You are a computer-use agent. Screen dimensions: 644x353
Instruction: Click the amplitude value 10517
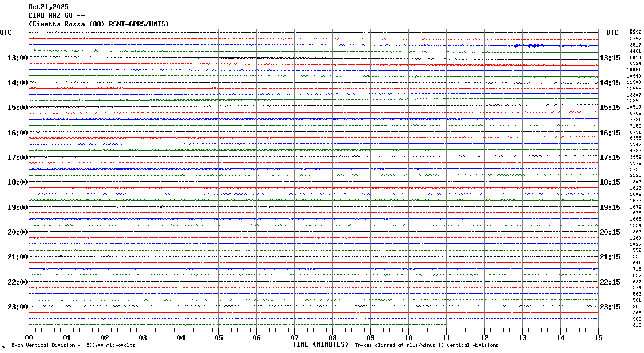click(x=634, y=107)
